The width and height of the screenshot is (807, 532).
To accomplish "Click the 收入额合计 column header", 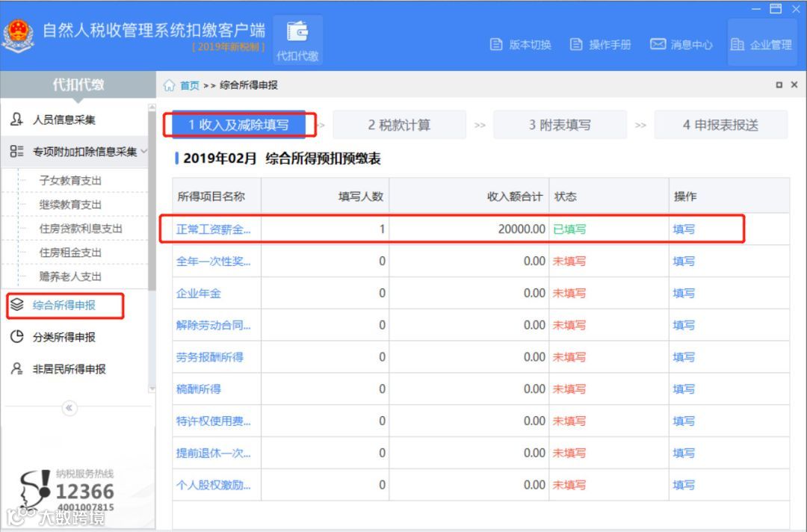I will coord(469,196).
